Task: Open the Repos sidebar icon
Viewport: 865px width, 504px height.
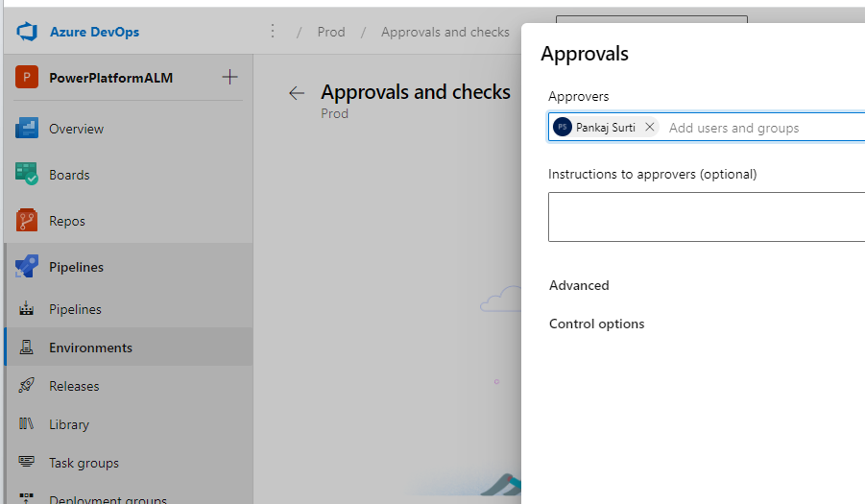Action: pos(27,221)
